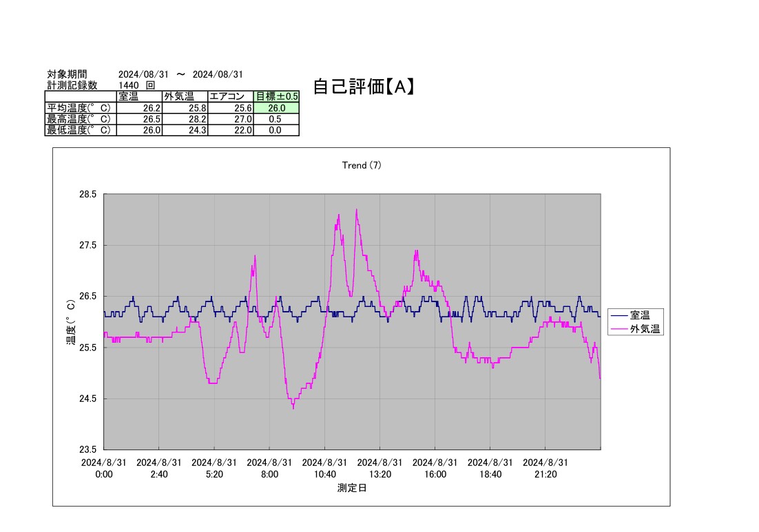Click the magenta 外気温 legend line sample

(x=618, y=330)
